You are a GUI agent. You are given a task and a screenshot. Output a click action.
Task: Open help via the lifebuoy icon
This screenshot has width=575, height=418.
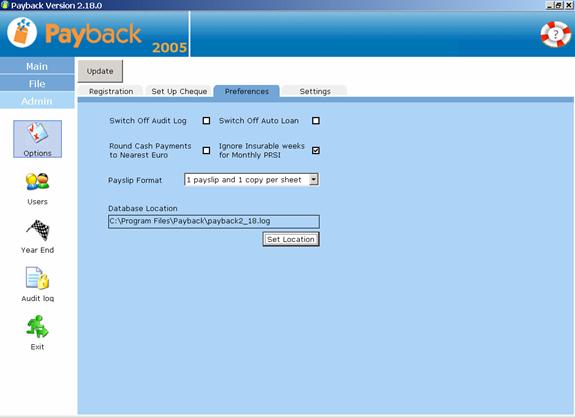[x=556, y=34]
